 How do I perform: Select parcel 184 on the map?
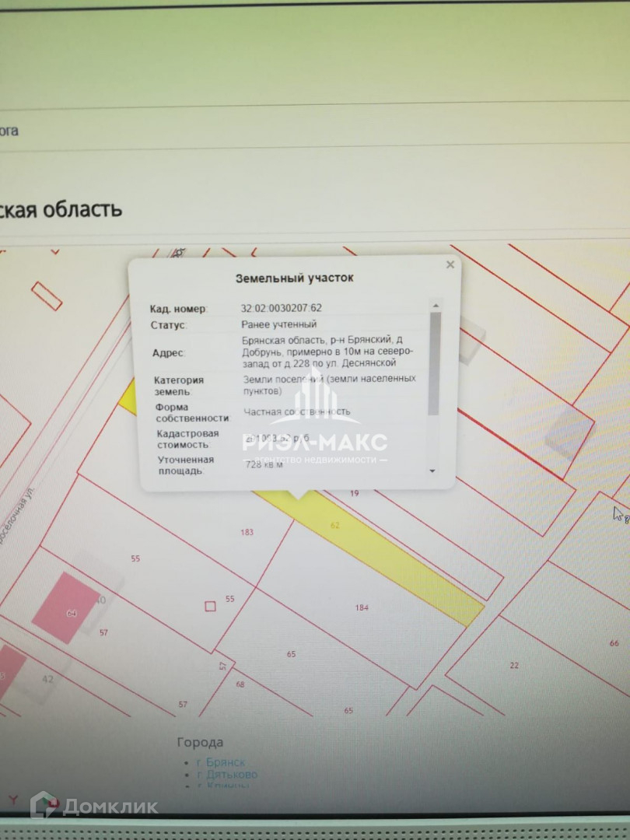click(x=361, y=607)
